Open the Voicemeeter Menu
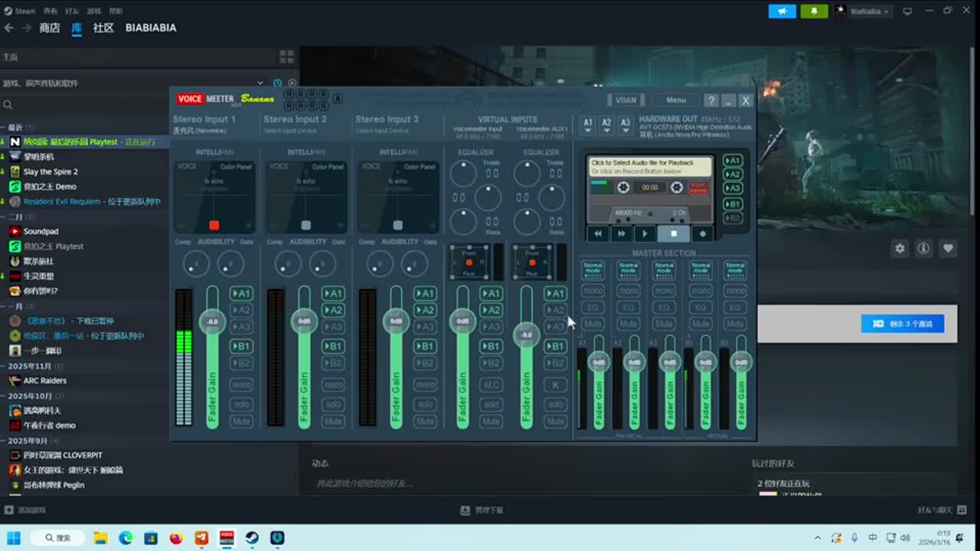This screenshot has height=551, width=980. pos(675,100)
